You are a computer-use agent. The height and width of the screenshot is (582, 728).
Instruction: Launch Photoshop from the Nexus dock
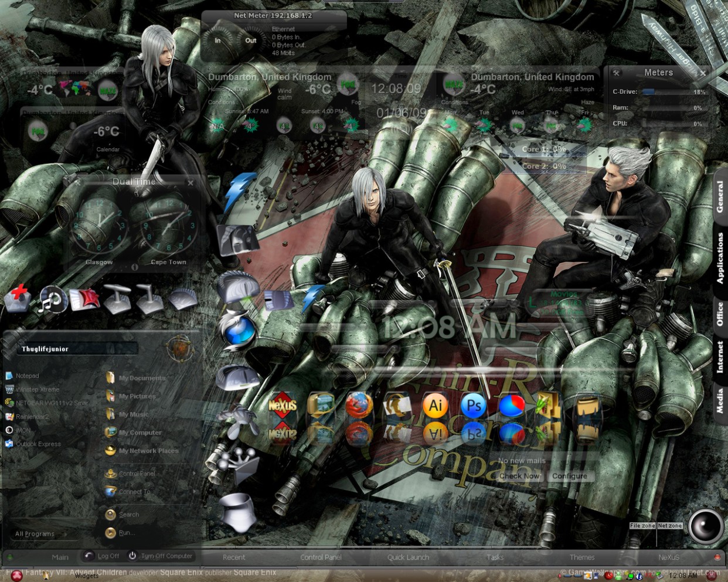[473, 406]
